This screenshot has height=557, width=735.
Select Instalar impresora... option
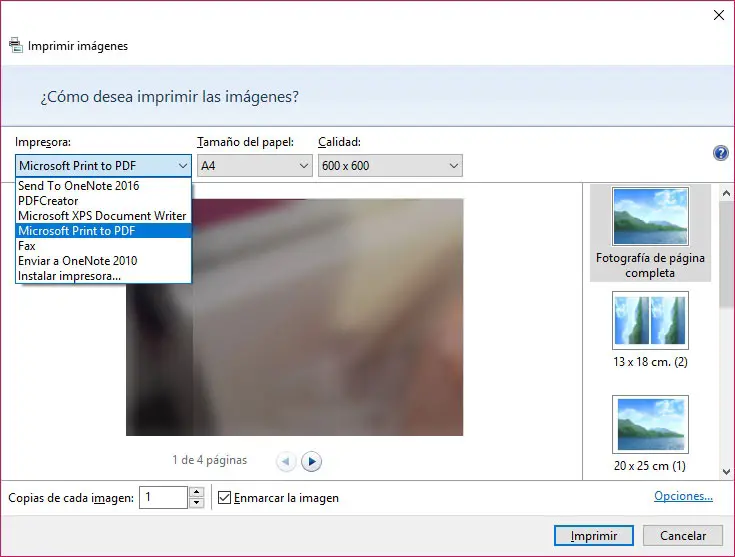[x=104, y=276]
